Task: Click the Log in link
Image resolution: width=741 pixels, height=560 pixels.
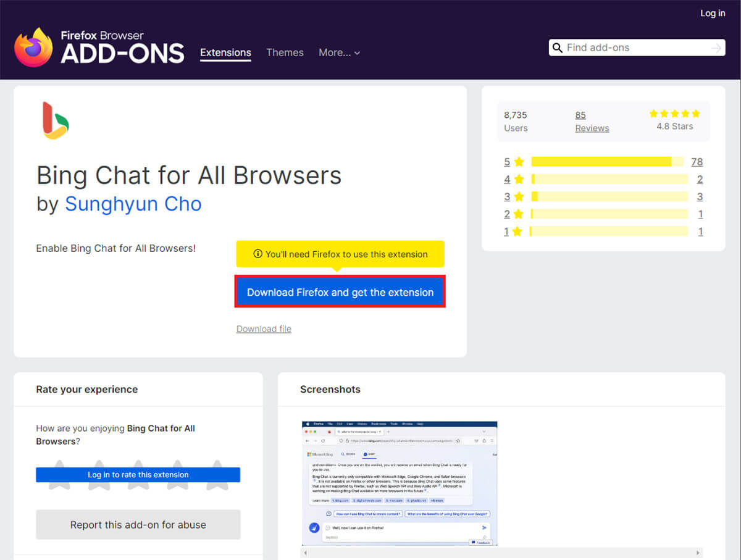Action: pyautogui.click(x=713, y=13)
